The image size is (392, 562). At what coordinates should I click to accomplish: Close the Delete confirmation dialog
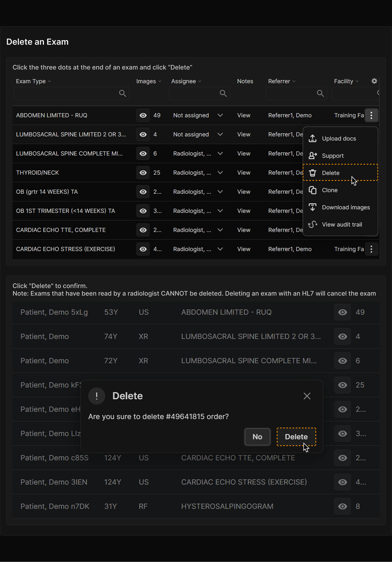click(307, 396)
